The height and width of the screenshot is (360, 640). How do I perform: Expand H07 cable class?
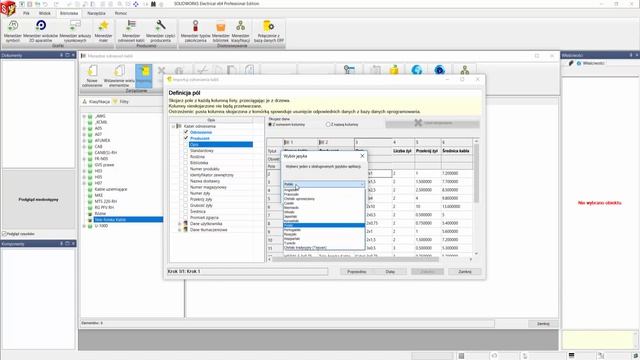(x=84, y=183)
